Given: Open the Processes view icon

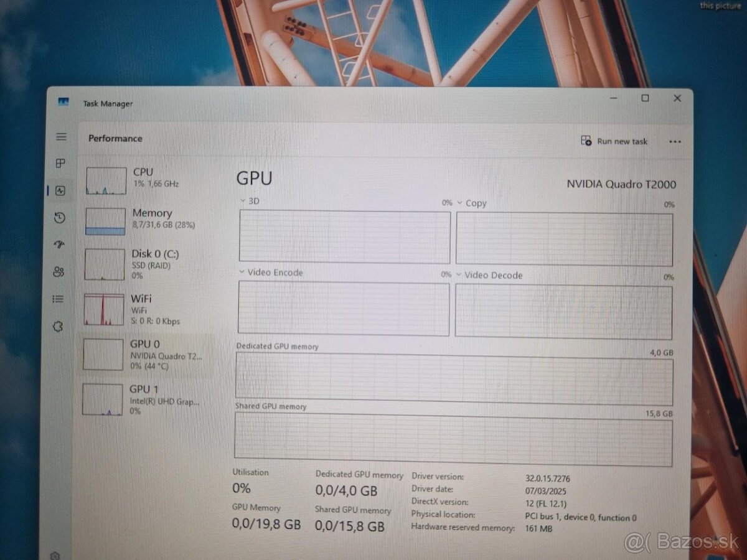Looking at the screenshot, I should point(59,164).
